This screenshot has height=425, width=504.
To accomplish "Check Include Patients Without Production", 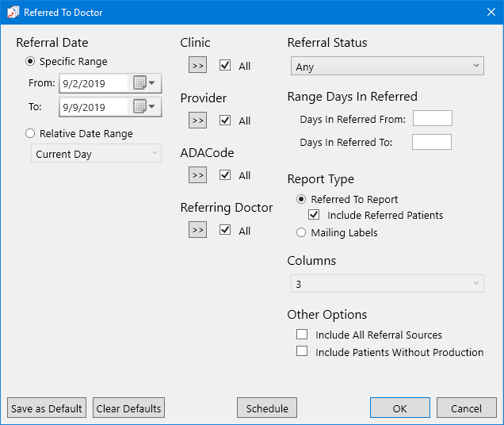I will click(302, 352).
